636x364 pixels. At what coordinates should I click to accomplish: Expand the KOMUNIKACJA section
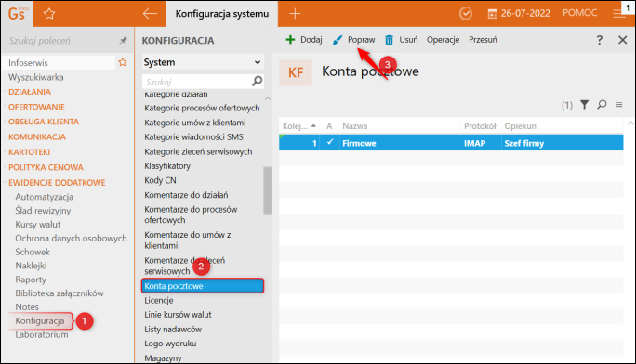pos(37,136)
